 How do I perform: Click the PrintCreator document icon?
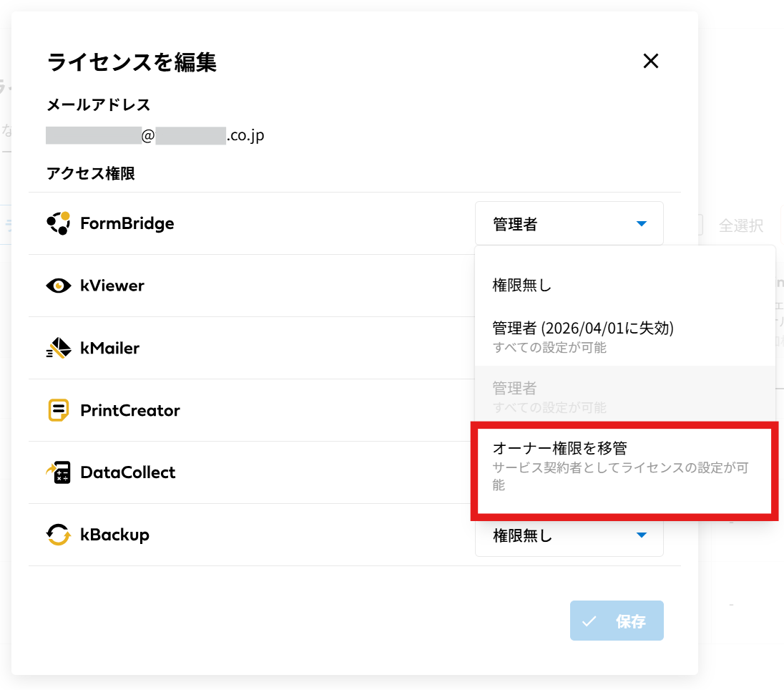click(x=58, y=410)
